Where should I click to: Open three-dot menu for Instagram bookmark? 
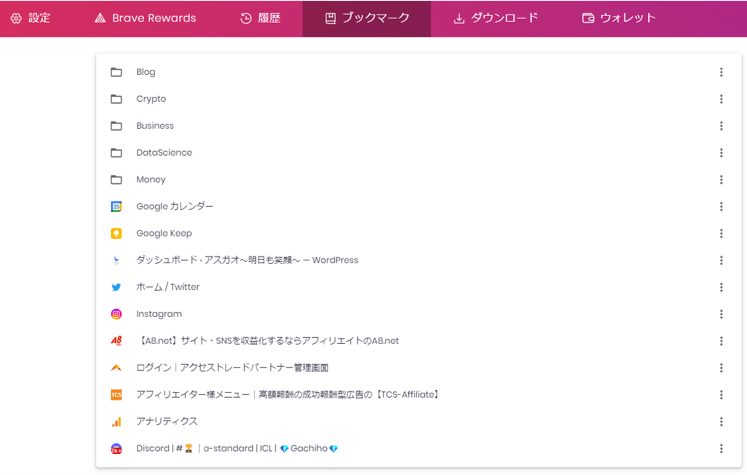[x=721, y=314]
